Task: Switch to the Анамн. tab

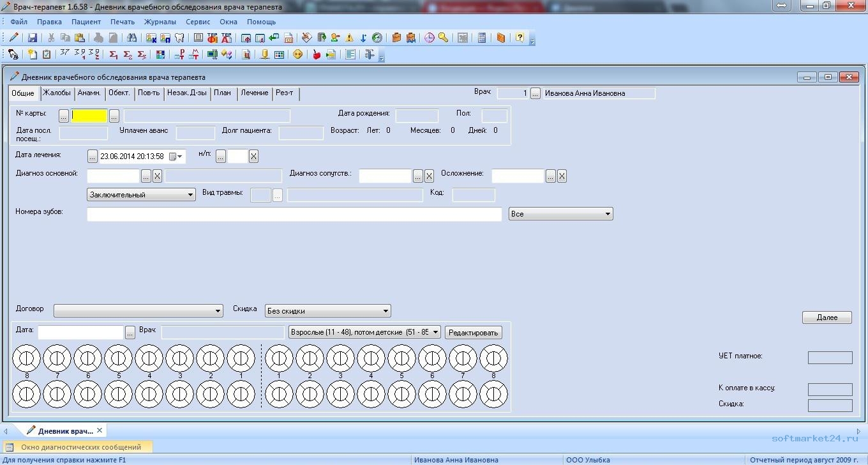Action: point(89,93)
